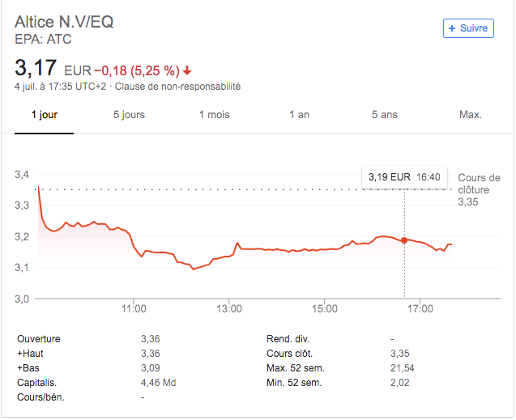Viewport: 516px width, 420px height.
Task: Click the 17:00 time axis label
Action: 420,309
